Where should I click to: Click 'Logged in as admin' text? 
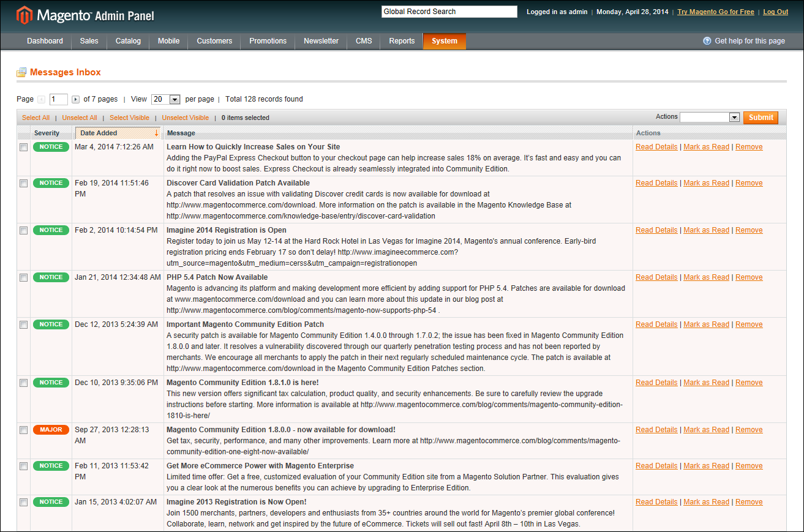point(557,12)
